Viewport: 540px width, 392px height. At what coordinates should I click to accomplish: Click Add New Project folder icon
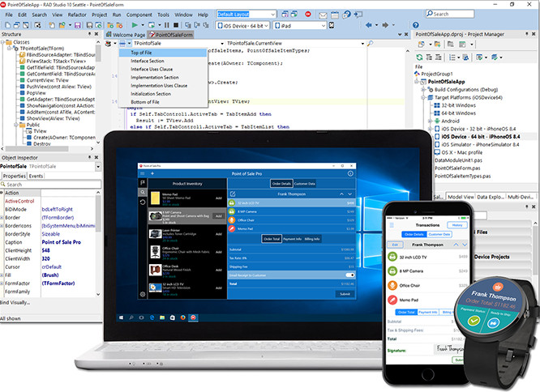click(437, 45)
